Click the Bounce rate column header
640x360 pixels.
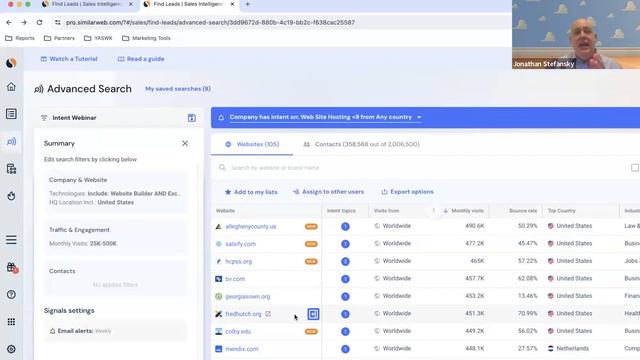click(523, 211)
